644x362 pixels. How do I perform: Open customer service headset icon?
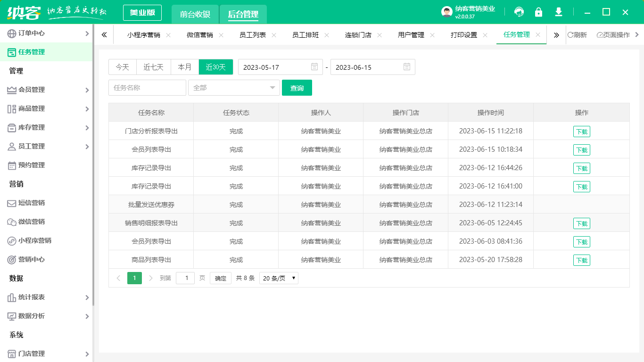(519, 12)
